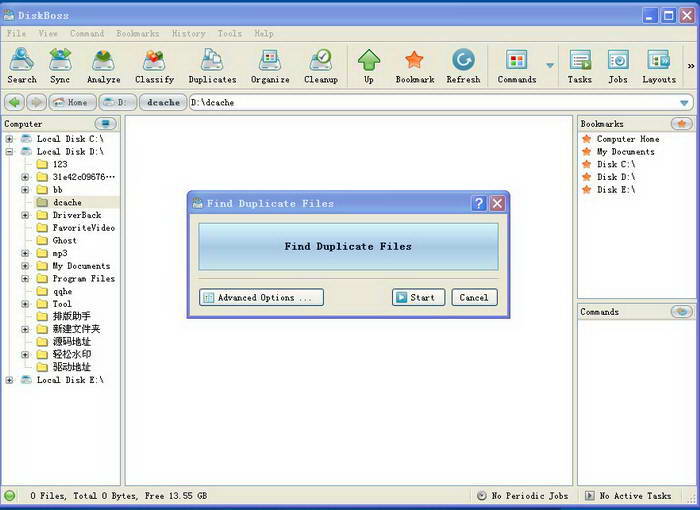
Task: Expand the Local Disk C:\ tree node
Action: 10,139
